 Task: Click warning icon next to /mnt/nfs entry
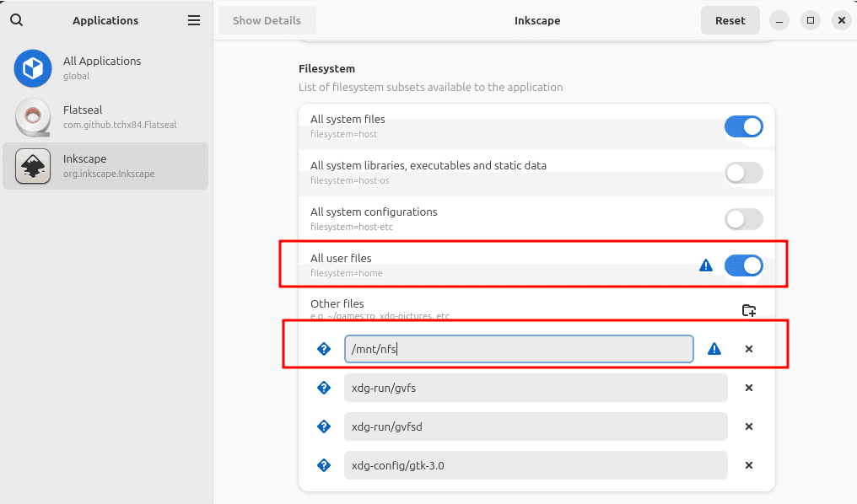click(714, 349)
